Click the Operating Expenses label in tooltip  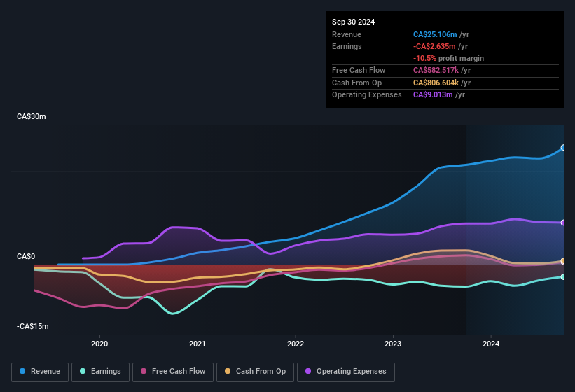tap(367, 95)
